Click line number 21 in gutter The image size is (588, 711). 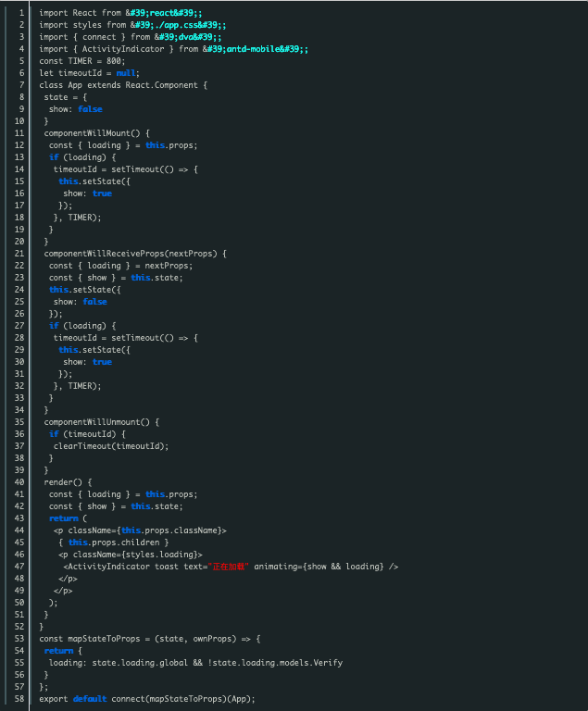[20, 253]
